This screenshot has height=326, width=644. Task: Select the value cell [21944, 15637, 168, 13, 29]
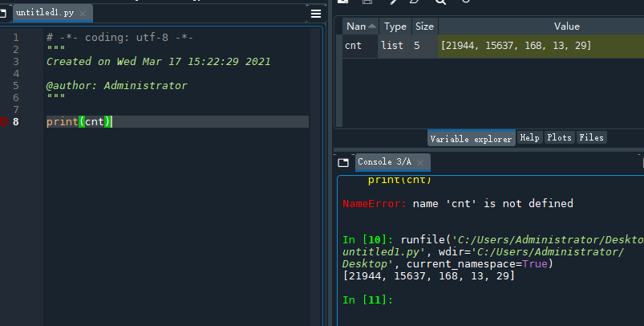point(541,46)
